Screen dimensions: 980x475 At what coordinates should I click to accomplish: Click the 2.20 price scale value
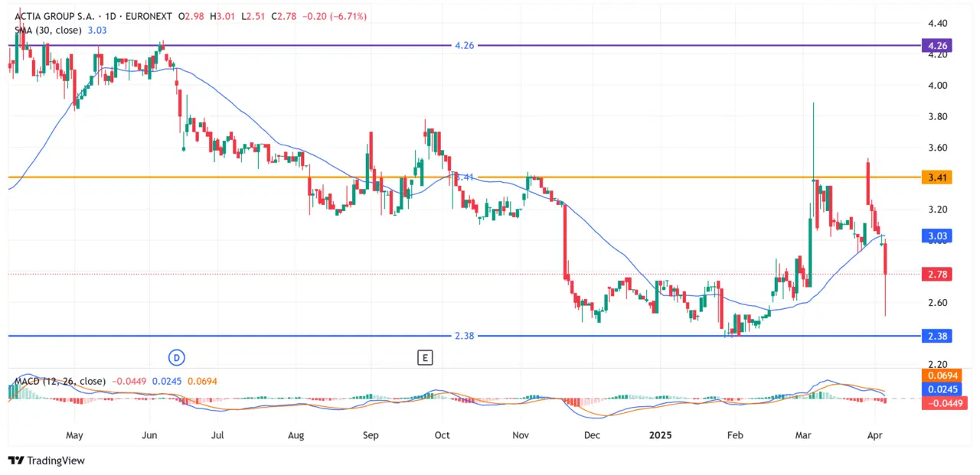pos(938,365)
